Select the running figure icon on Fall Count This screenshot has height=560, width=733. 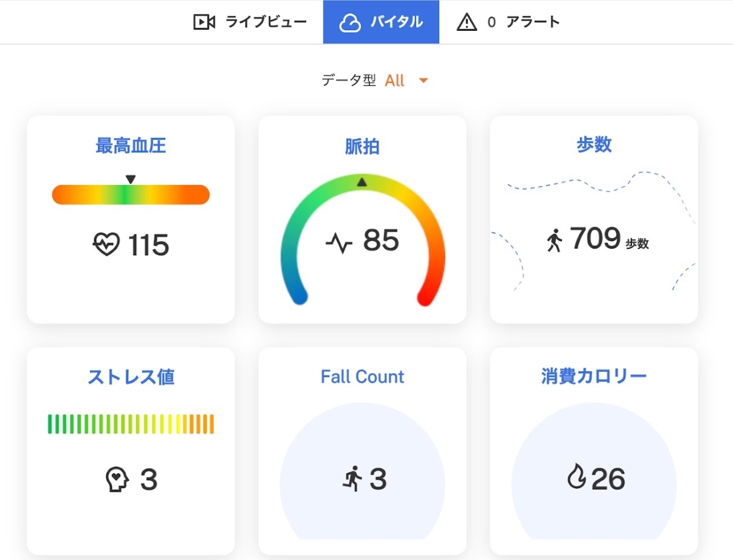click(x=353, y=480)
